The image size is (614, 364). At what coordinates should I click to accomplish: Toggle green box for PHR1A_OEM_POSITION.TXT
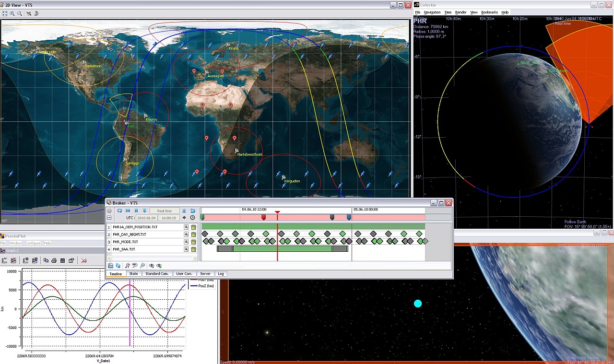click(x=193, y=227)
